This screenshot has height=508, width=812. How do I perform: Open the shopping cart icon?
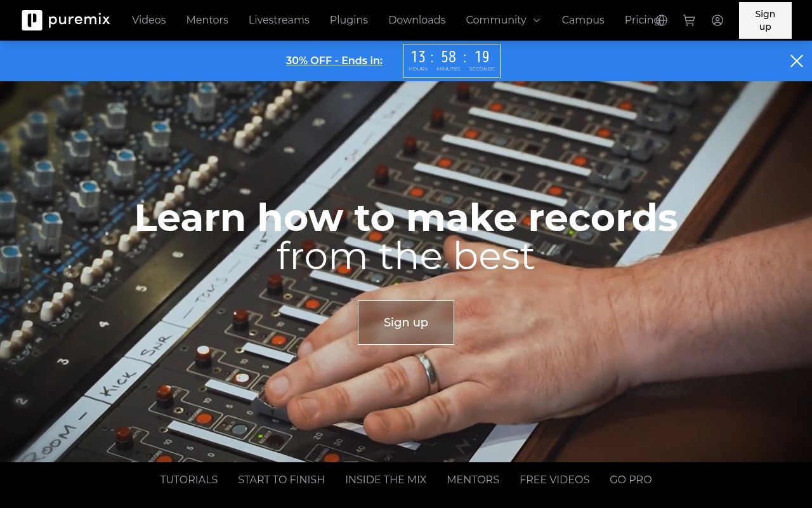click(689, 20)
